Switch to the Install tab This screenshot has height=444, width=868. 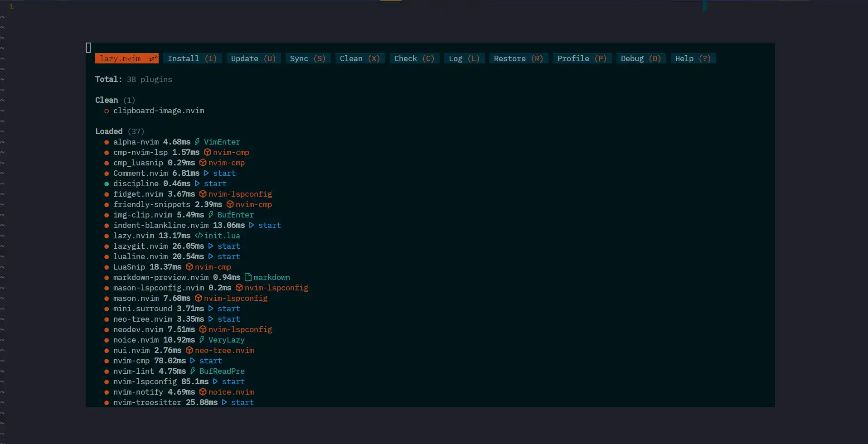(x=192, y=58)
